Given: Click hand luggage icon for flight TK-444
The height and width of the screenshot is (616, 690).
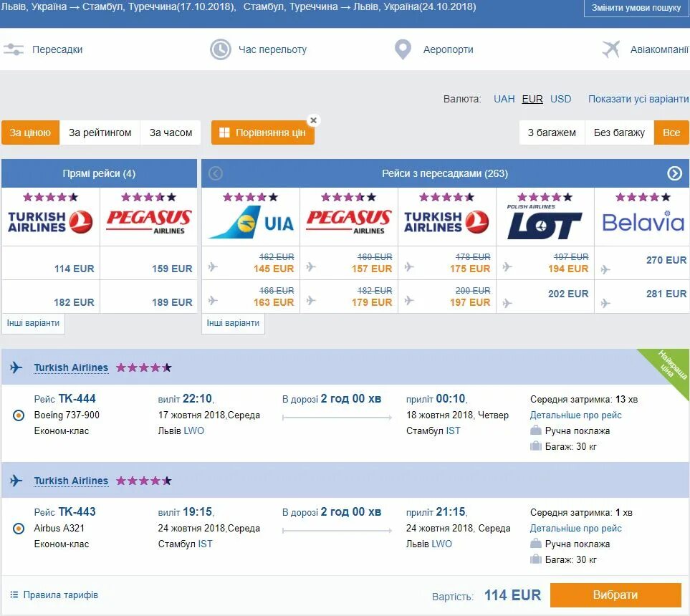Looking at the screenshot, I should (x=535, y=430).
